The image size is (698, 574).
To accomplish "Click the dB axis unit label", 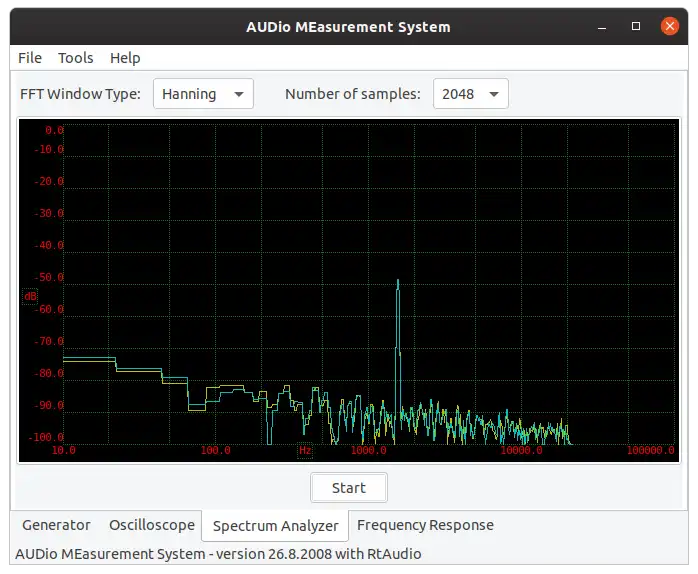I will (30, 296).
